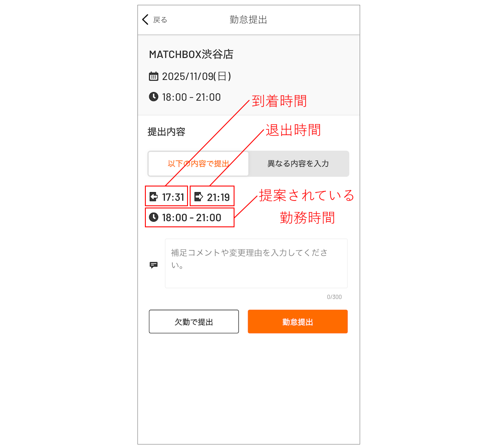Click the proposed working time 18:00 - 21:00

[191, 218]
